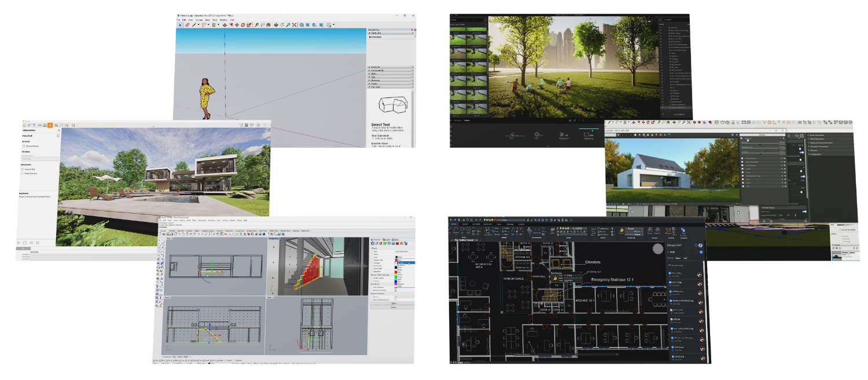Click the Details button in Rhino properties
The height and width of the screenshot is (380, 868).
[394, 307]
